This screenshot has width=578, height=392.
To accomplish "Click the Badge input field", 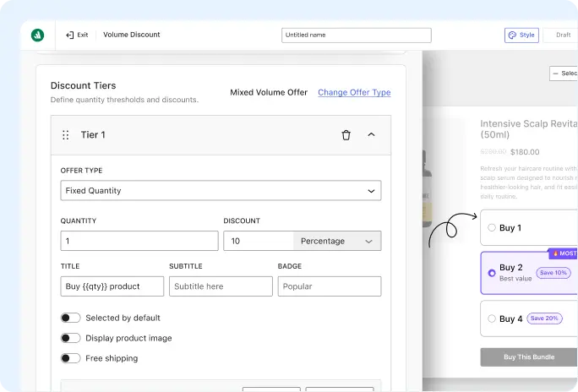I will tap(330, 286).
